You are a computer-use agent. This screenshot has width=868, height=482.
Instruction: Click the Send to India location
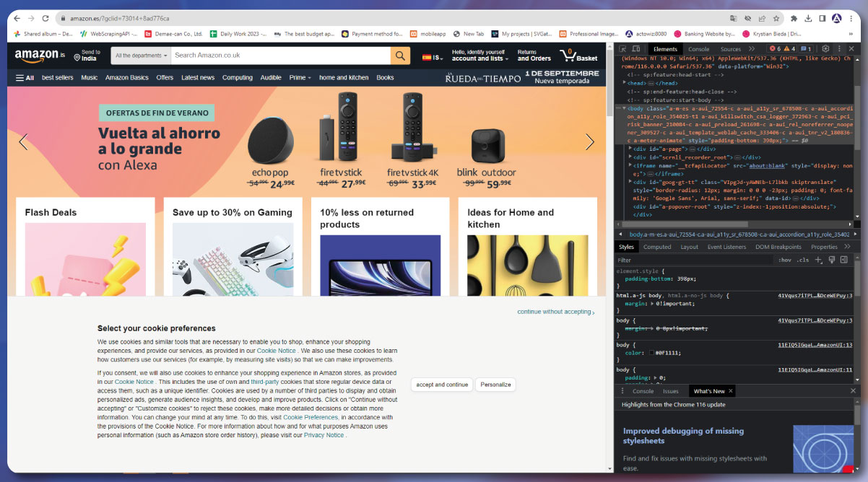point(86,56)
